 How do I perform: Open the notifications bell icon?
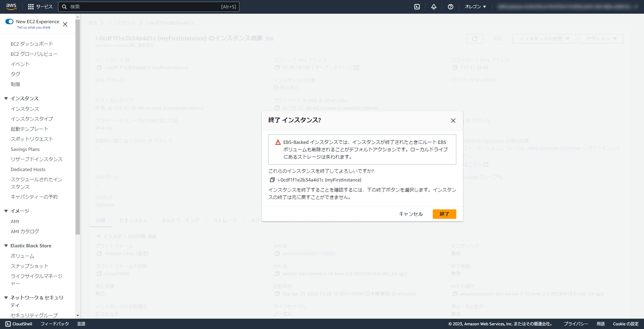[433, 6]
